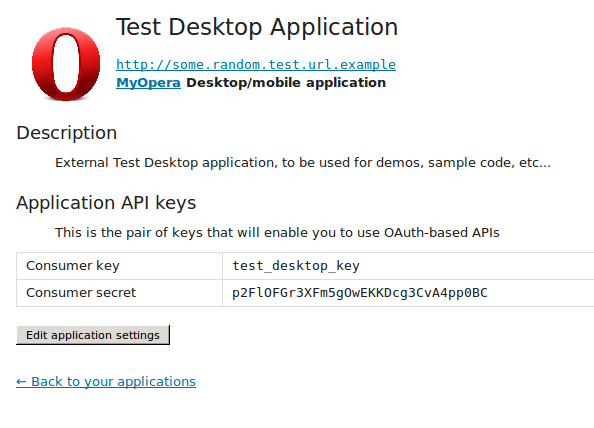Click Edit application settings button
This screenshot has width=594, height=428.
coord(93,335)
